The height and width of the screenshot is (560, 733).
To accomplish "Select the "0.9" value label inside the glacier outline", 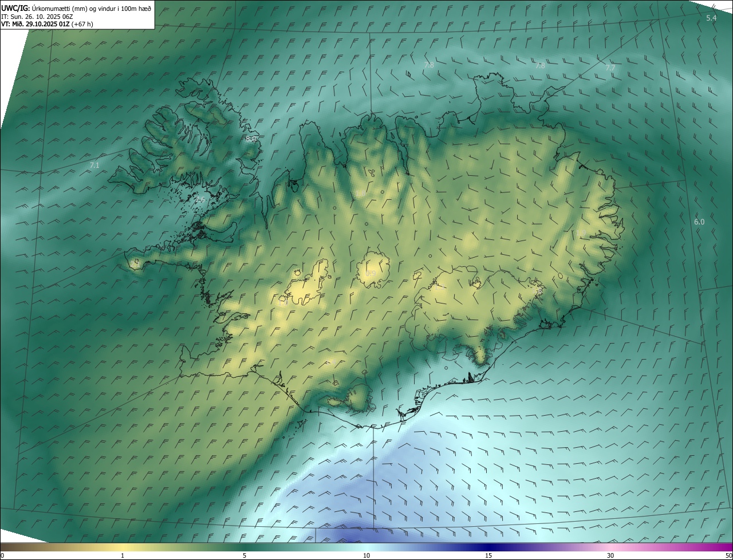I will [x=371, y=274].
